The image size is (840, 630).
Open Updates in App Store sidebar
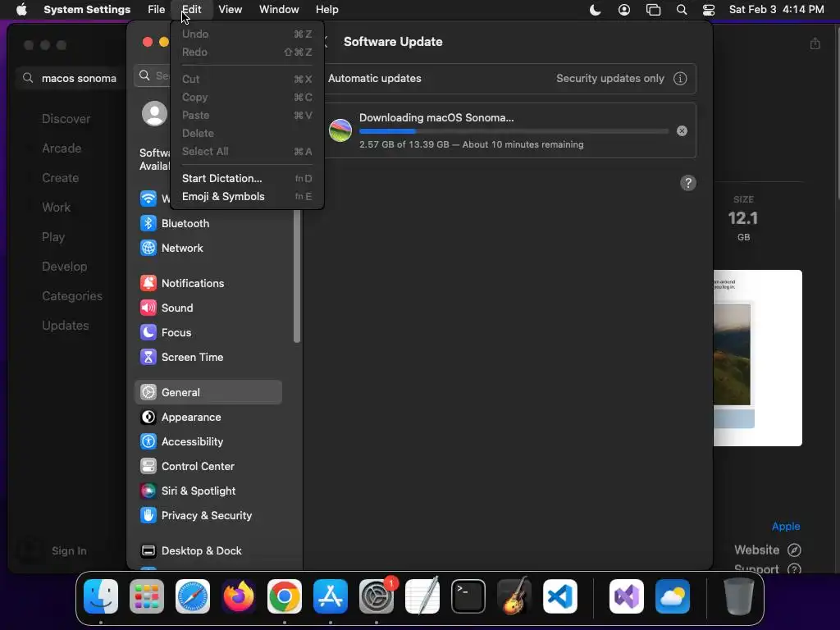tap(66, 326)
